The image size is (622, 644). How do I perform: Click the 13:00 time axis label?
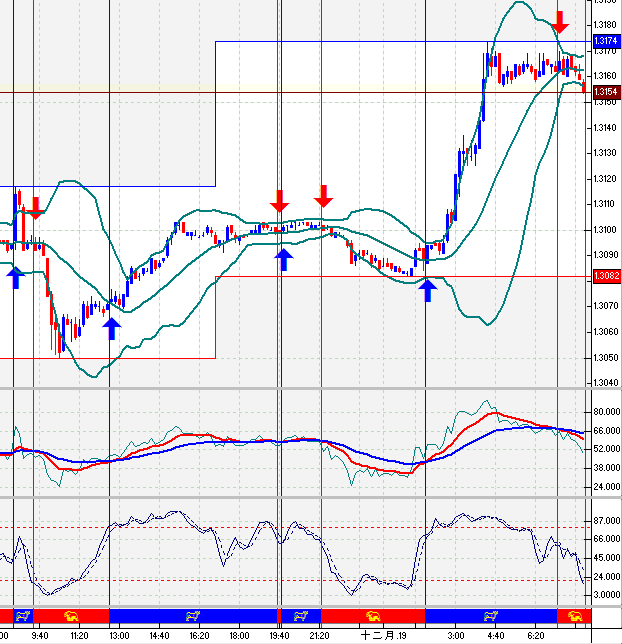tap(119, 636)
